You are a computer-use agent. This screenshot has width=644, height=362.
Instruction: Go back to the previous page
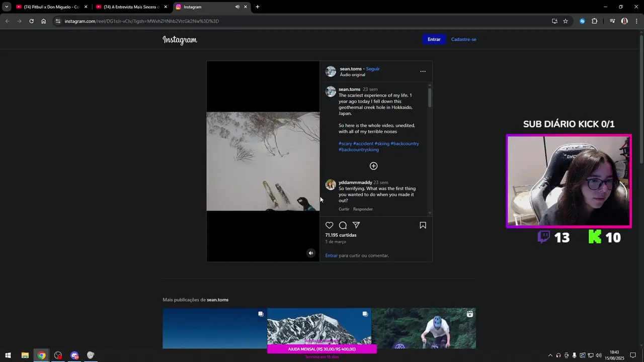(x=7, y=21)
